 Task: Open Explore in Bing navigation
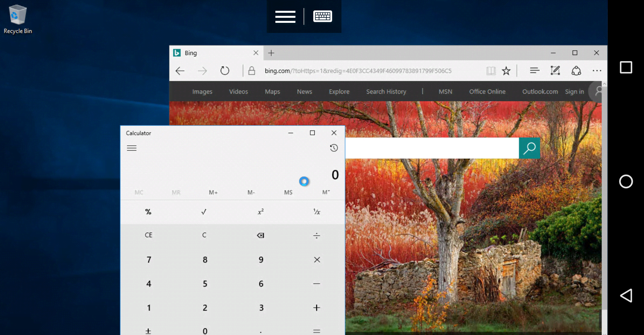click(339, 92)
